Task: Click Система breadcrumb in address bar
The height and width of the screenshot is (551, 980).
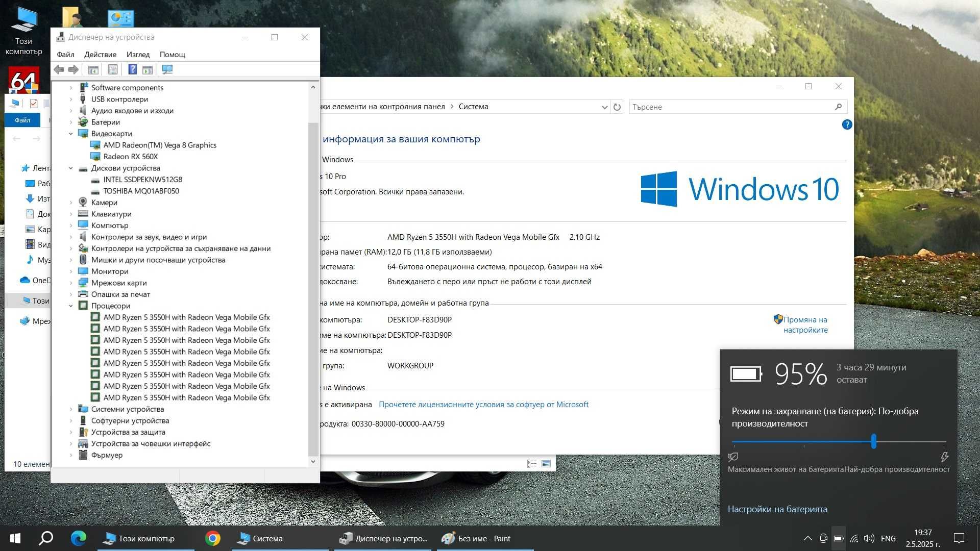Action: point(473,107)
